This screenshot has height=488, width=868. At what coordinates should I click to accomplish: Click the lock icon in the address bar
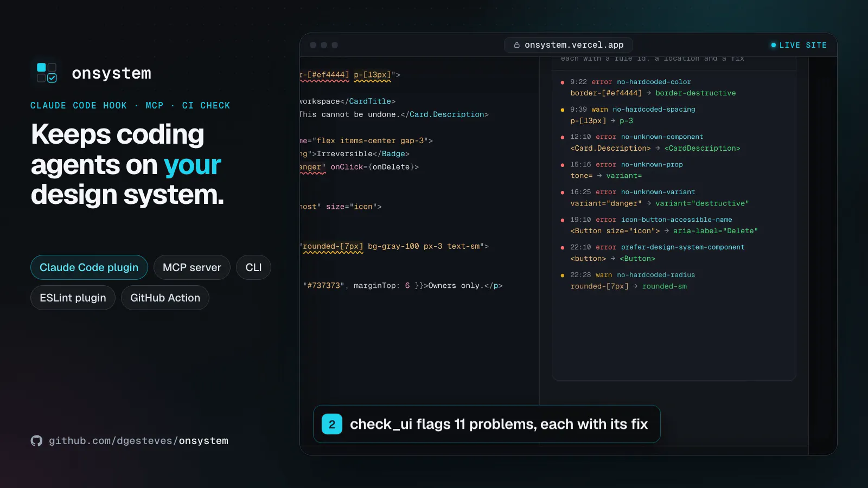[x=517, y=45]
